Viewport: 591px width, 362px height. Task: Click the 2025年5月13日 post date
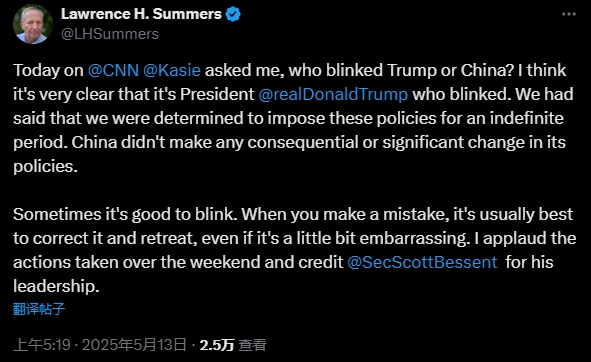pos(134,345)
